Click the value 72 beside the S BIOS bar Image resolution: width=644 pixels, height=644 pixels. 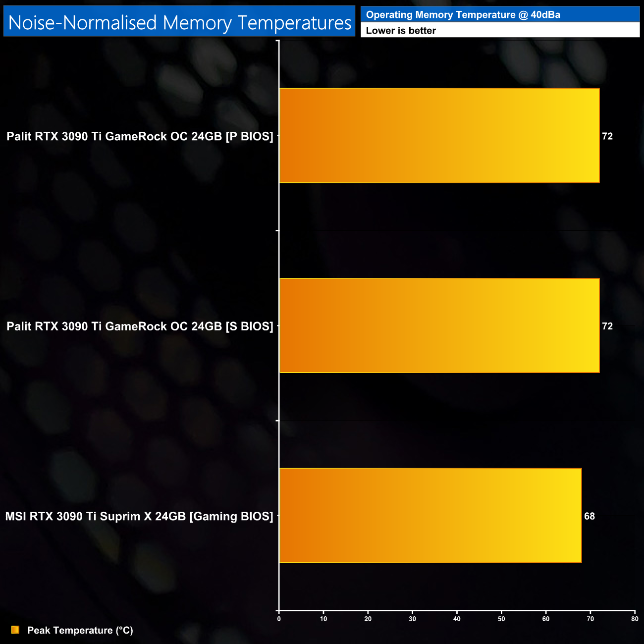(x=607, y=326)
